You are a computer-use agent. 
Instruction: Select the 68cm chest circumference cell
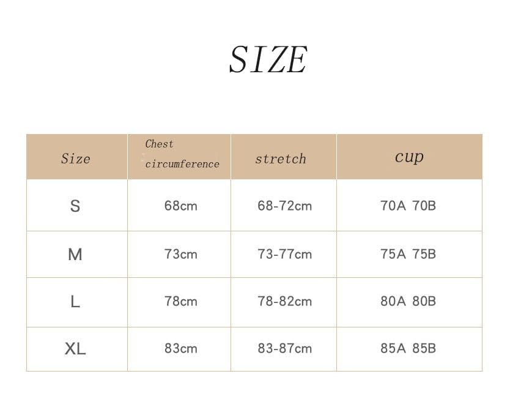(x=180, y=206)
